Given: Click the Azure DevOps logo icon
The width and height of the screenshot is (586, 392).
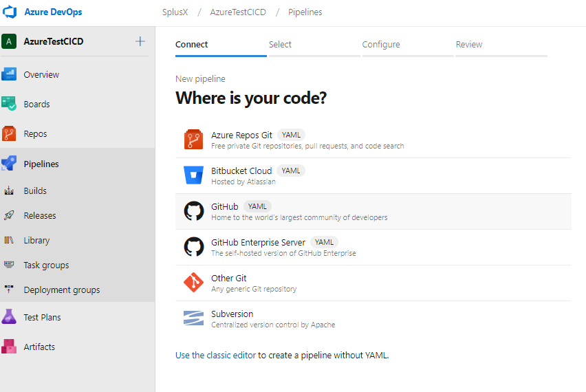Looking at the screenshot, I should 10,12.
